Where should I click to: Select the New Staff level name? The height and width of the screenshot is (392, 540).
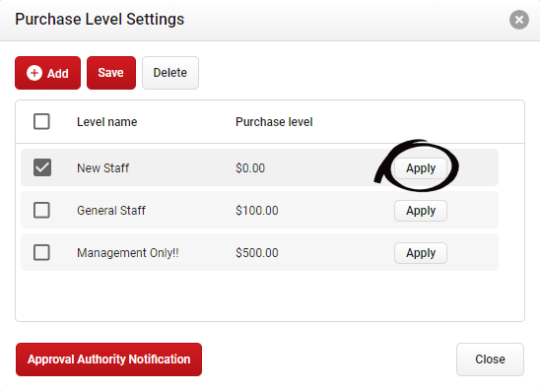coord(102,168)
